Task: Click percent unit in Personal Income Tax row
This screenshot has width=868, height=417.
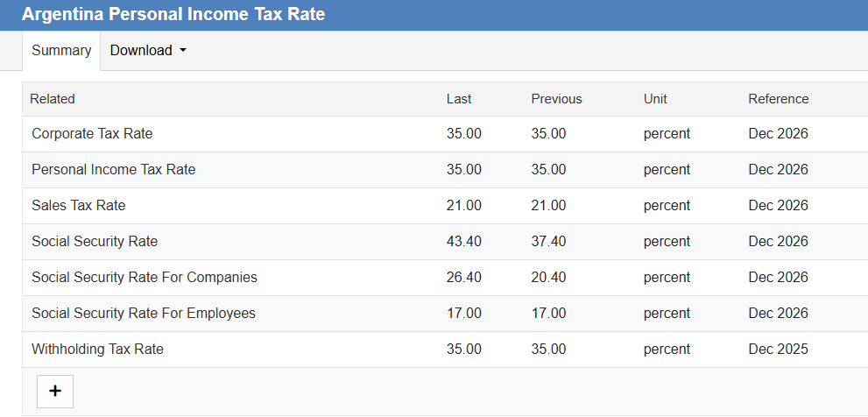Action: point(667,170)
